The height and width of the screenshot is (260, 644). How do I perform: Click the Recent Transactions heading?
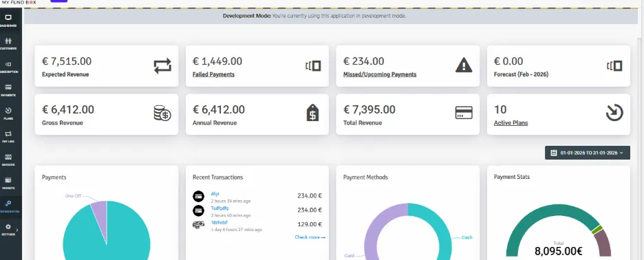tap(217, 177)
